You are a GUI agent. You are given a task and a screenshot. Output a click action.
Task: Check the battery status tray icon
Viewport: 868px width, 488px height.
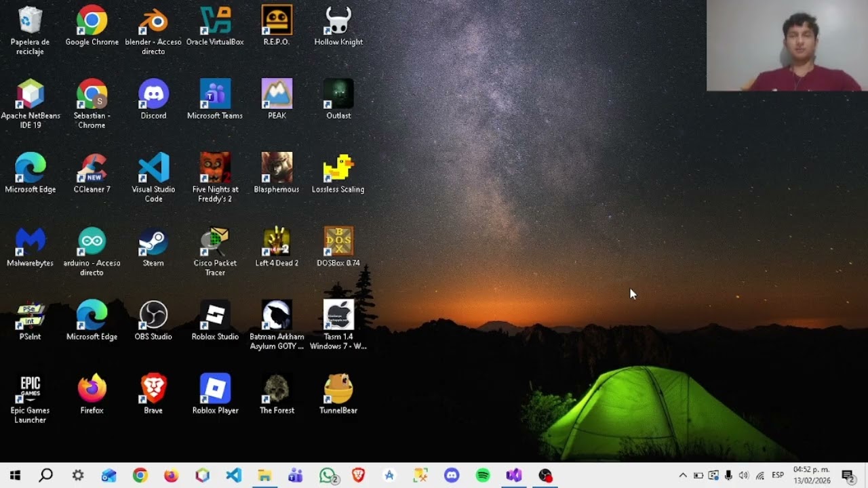[x=698, y=476]
